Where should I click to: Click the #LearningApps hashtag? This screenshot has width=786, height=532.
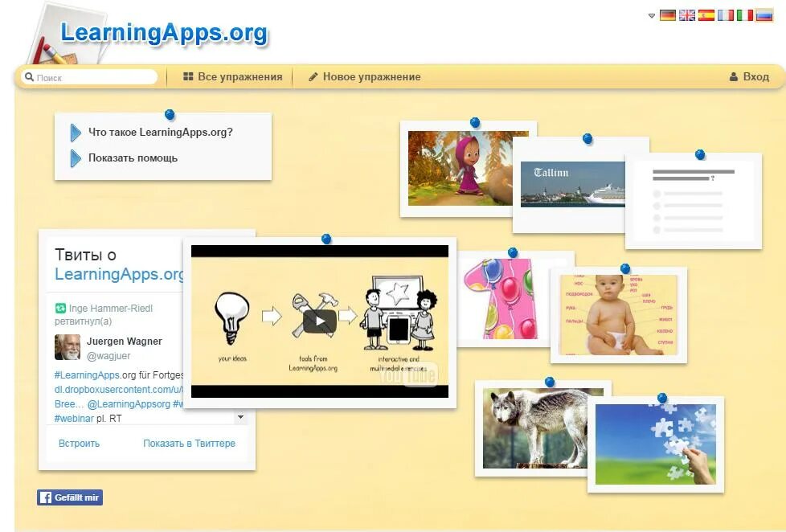click(87, 374)
